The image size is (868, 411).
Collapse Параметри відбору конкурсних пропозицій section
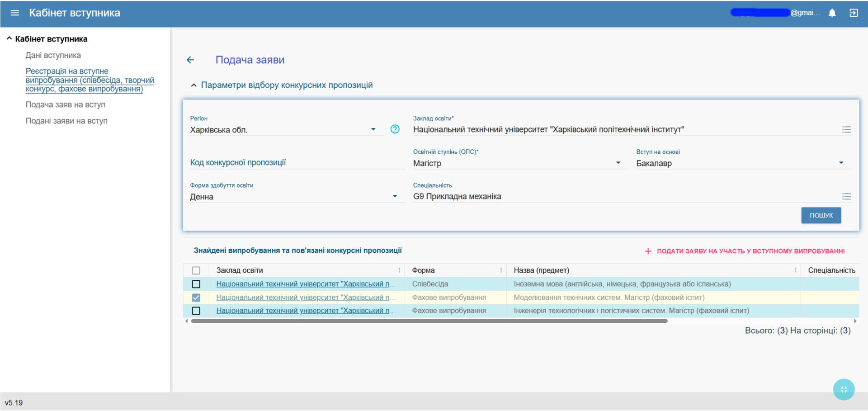click(194, 85)
